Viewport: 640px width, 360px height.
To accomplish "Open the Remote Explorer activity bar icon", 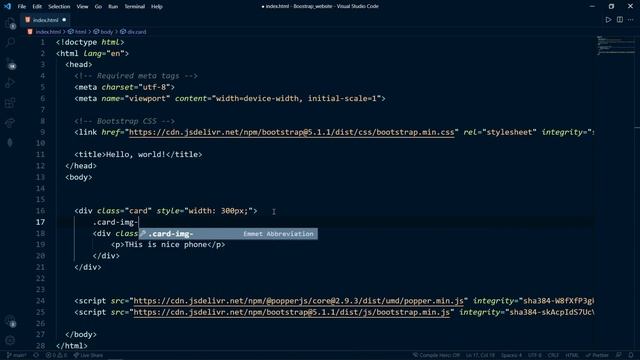I will point(10,122).
